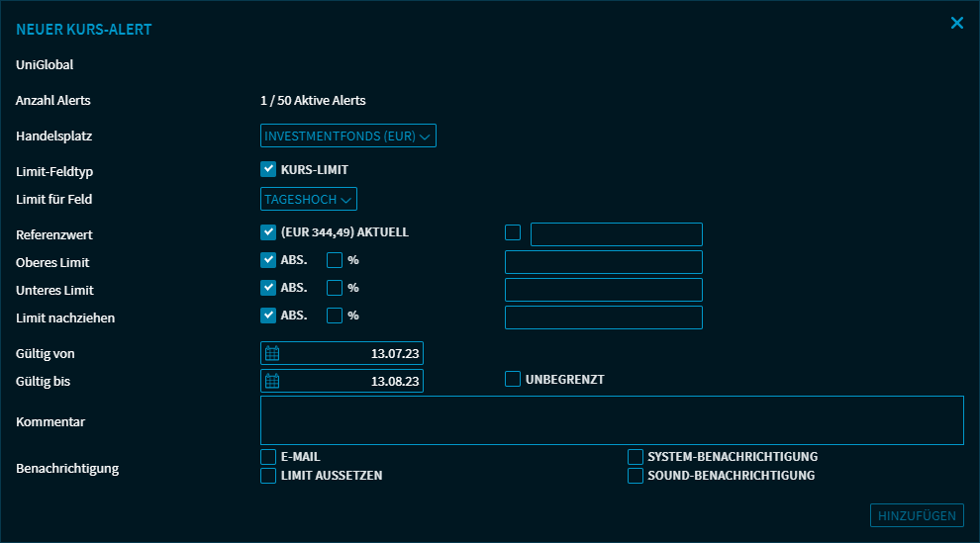This screenshot has width=980, height=543.
Task: Expand the Tageshoch field dropdown
Action: click(x=309, y=199)
